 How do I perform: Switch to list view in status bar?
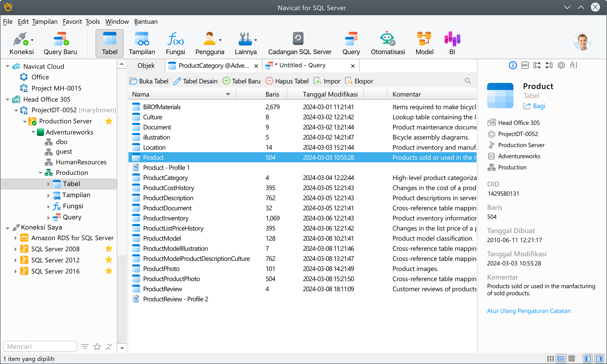coord(561,359)
